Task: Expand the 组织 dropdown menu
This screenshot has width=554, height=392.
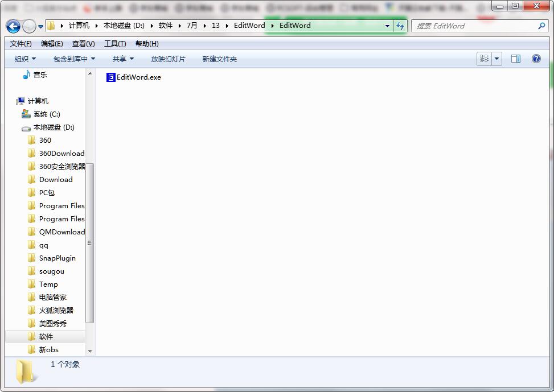Action: (x=26, y=59)
